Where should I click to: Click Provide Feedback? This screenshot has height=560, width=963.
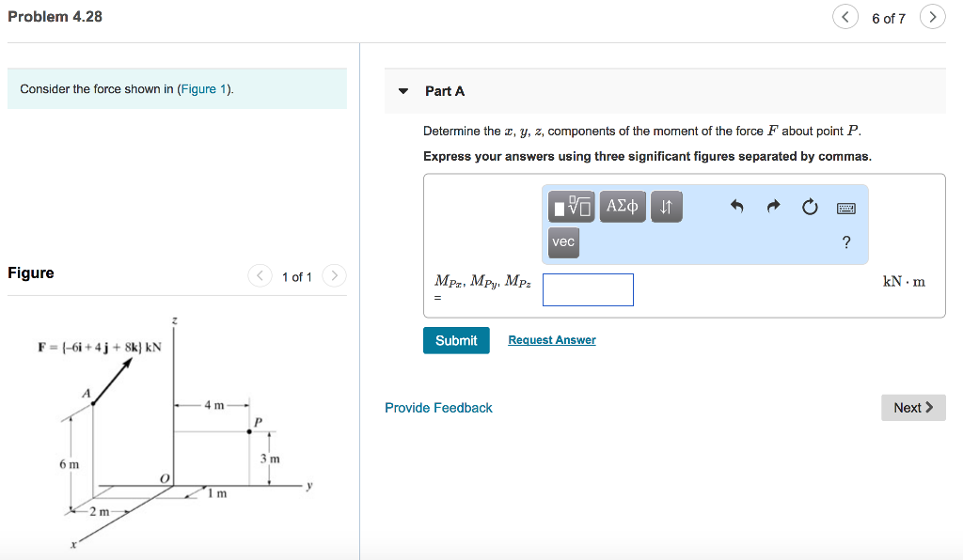pyautogui.click(x=438, y=407)
